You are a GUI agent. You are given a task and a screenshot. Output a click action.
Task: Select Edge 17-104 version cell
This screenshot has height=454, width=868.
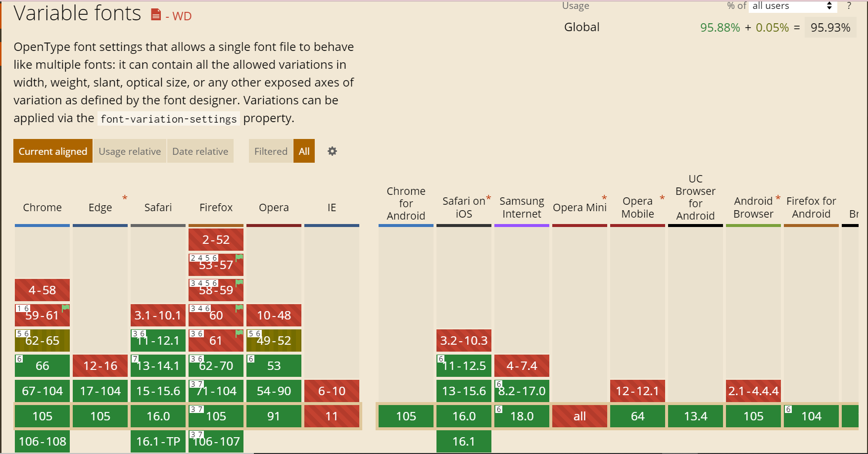click(100, 391)
